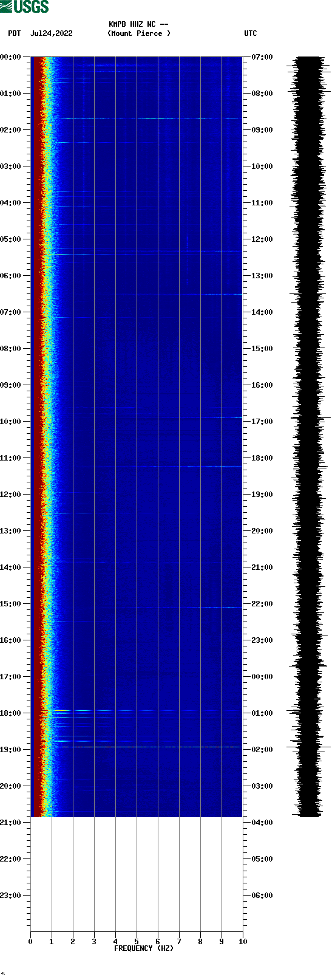Click the 11:00 PDT time label
The image size is (335, 980).
pyautogui.click(x=11, y=458)
